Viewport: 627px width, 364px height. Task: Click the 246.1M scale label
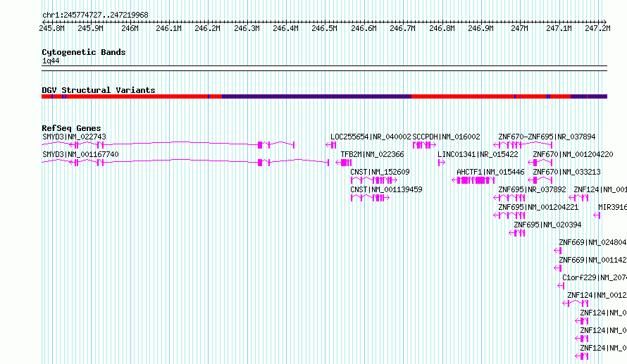pyautogui.click(x=168, y=28)
